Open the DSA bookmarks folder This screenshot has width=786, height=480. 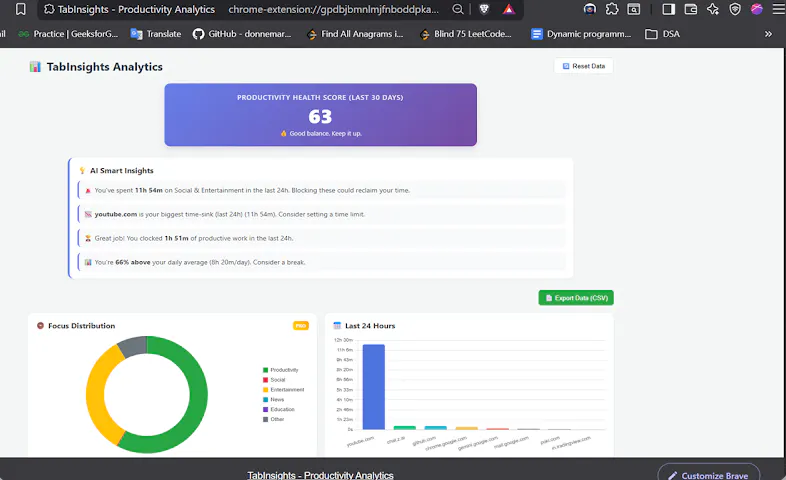662,34
